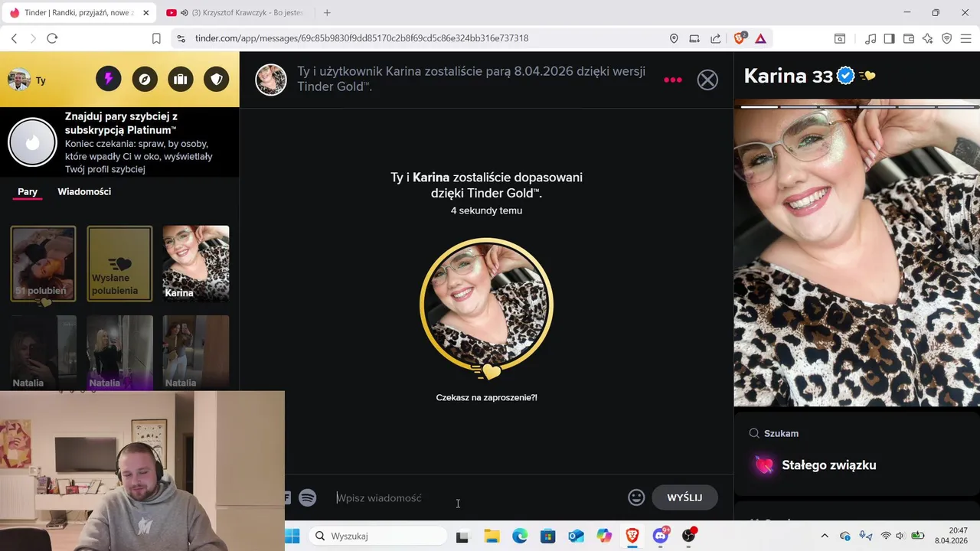This screenshot has width=980, height=551.
Task: Open the three-dot conversation options menu
Action: pos(673,80)
